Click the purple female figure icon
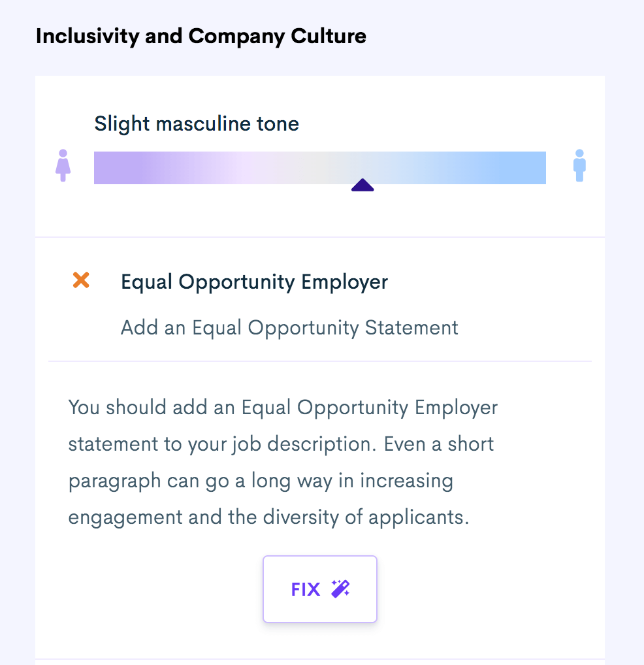Viewport: 644px width, 665px height. (63, 165)
